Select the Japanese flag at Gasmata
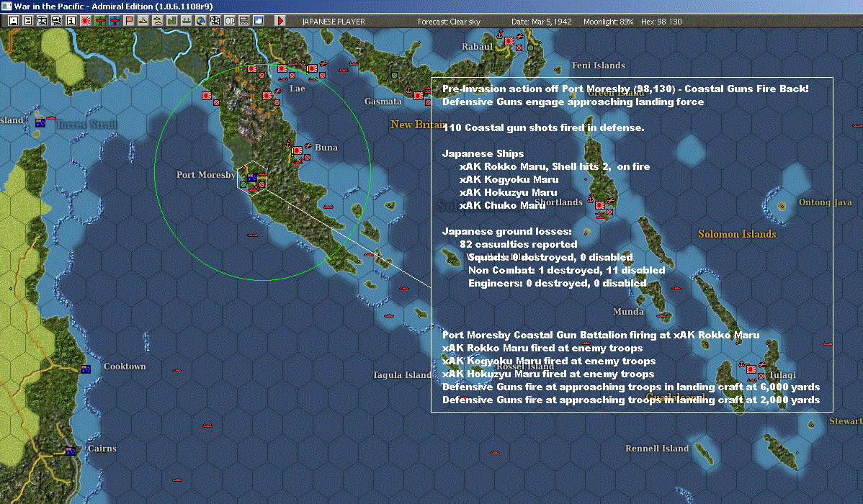 click(x=419, y=96)
